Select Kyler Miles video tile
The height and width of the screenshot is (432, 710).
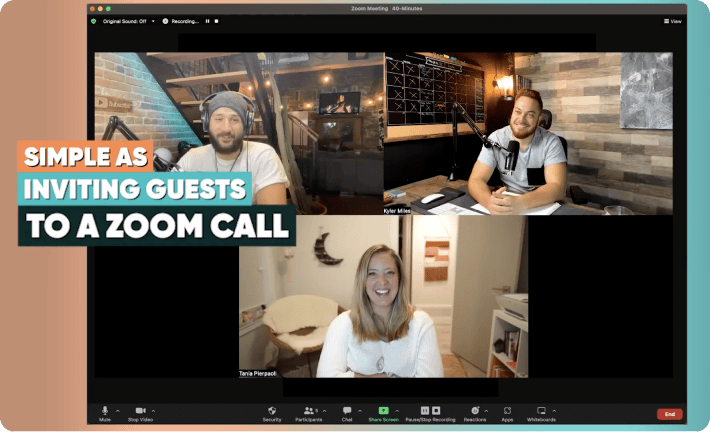click(x=528, y=133)
